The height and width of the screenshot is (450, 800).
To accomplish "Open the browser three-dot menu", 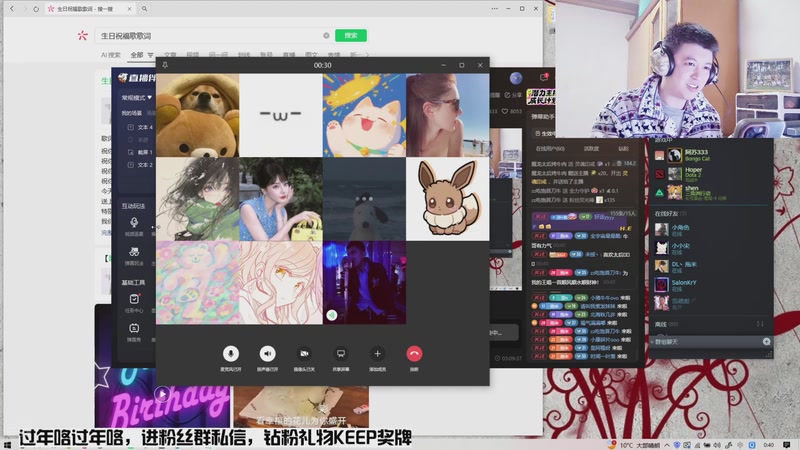I will pyautogui.click(x=494, y=9).
